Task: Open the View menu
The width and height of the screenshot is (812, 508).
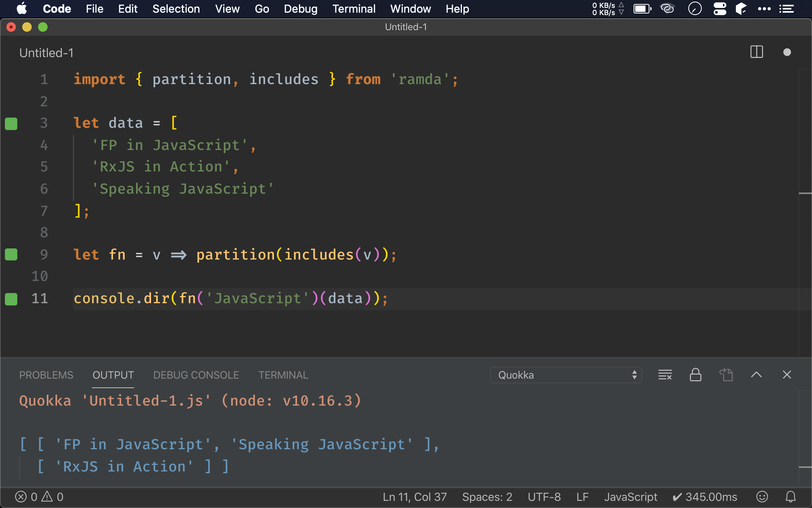Action: tap(227, 9)
